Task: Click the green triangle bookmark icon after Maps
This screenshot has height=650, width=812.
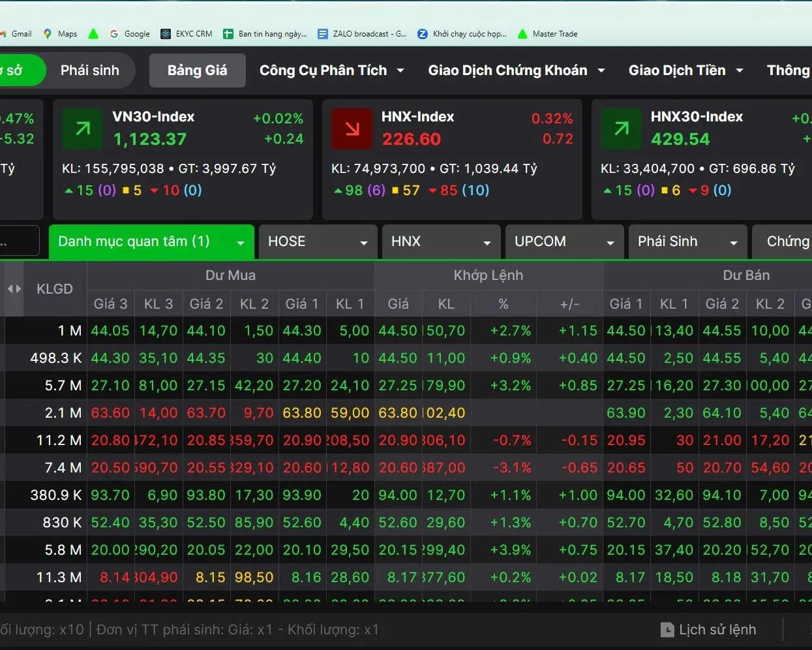Action: (x=93, y=34)
